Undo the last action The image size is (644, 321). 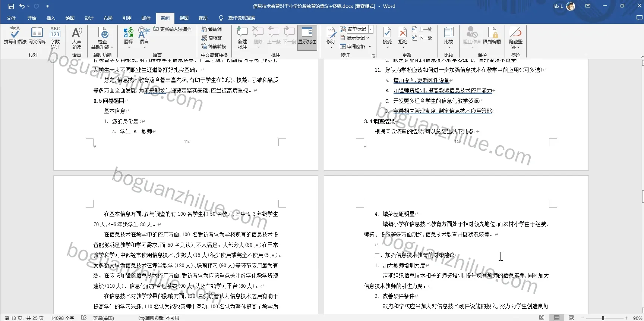click(x=22, y=6)
